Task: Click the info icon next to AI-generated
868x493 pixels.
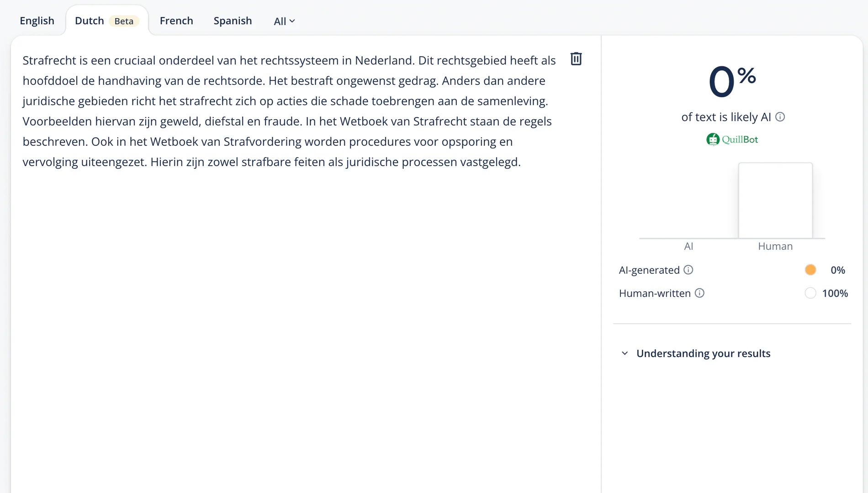Action: tap(688, 269)
